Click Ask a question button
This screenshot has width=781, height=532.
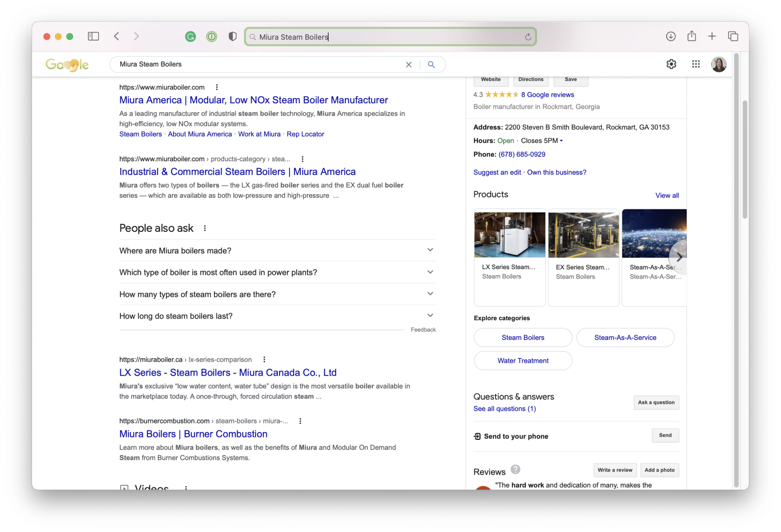pos(656,402)
